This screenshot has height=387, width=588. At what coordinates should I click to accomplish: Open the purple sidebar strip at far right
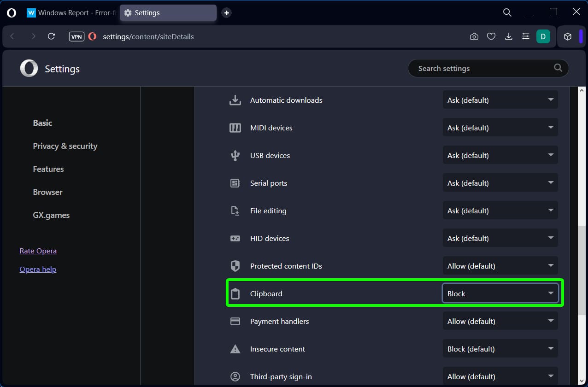pos(581,36)
